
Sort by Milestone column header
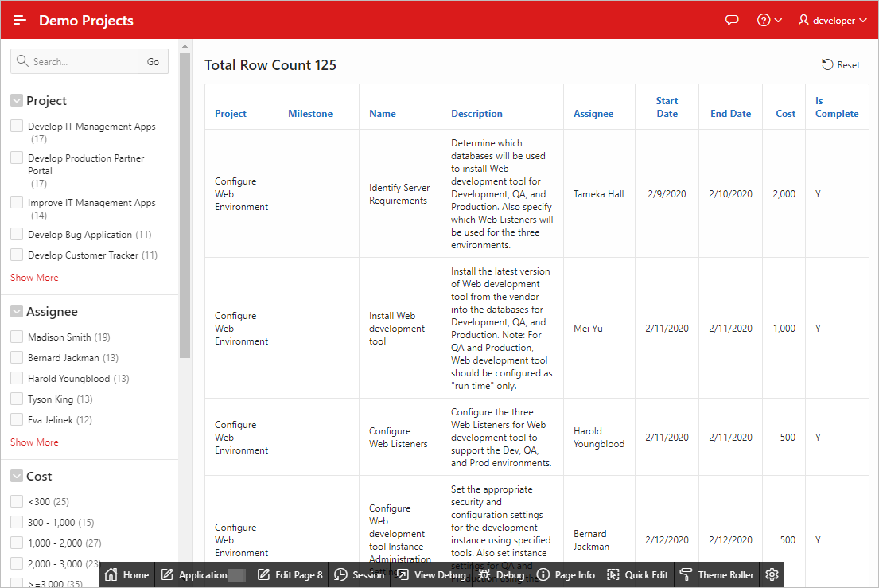coord(310,113)
